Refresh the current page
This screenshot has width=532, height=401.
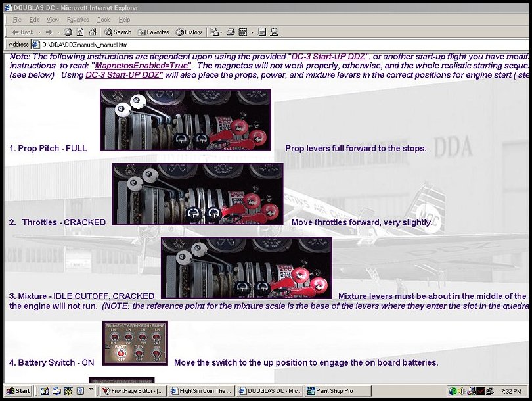point(80,32)
